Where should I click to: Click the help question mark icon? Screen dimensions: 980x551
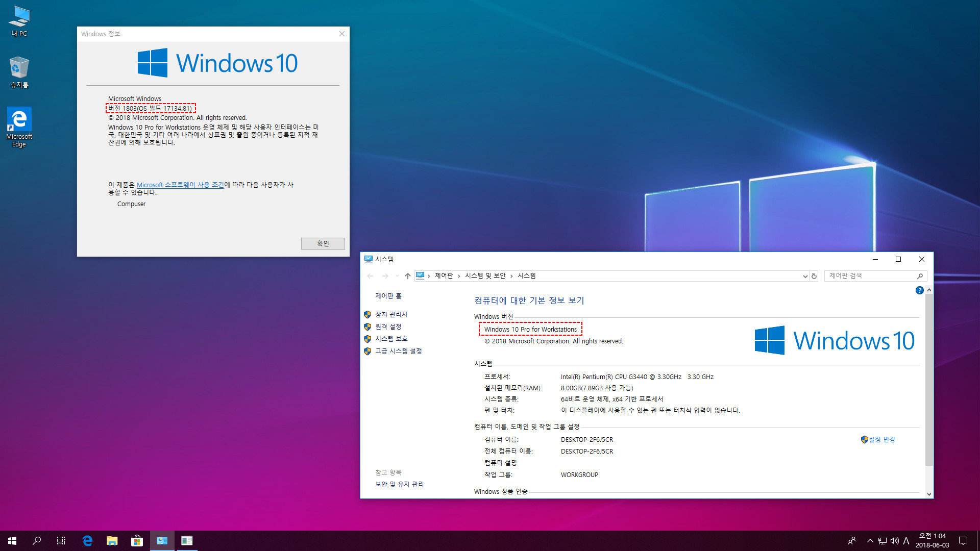tap(919, 290)
